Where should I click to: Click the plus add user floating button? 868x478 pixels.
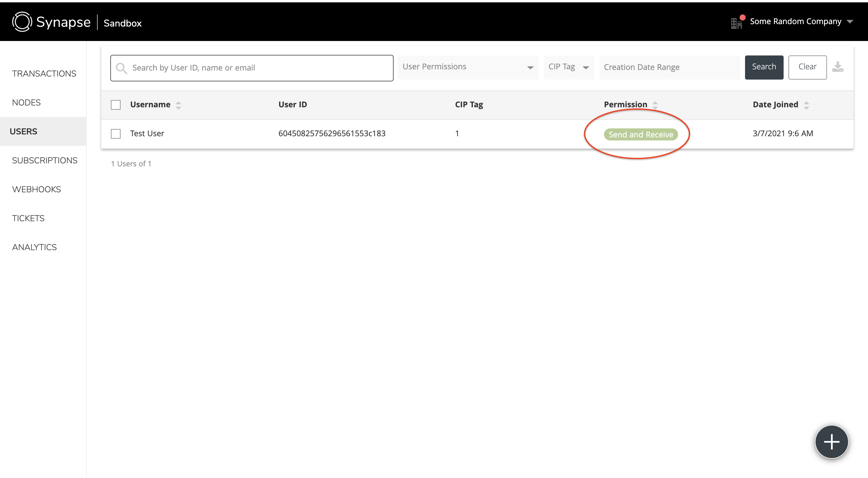832,442
